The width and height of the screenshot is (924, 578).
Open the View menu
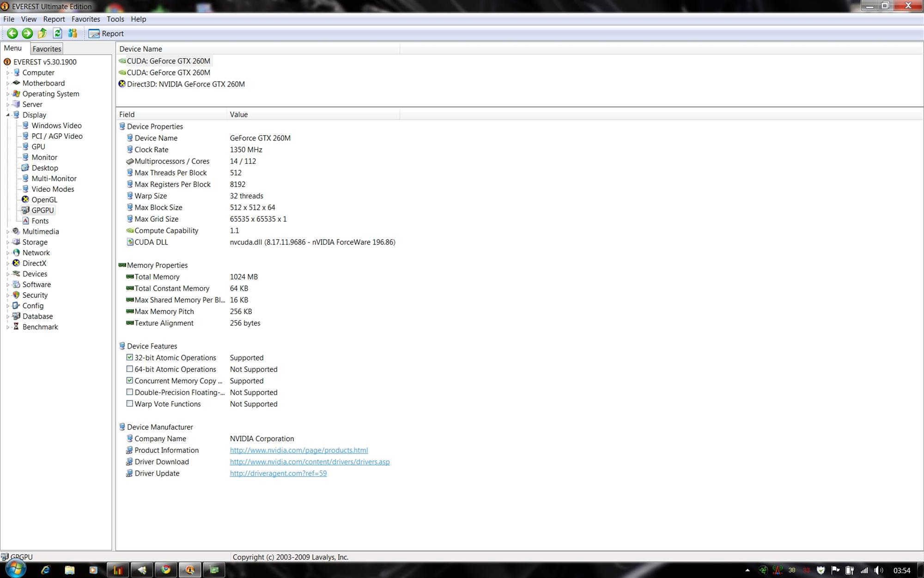(29, 19)
